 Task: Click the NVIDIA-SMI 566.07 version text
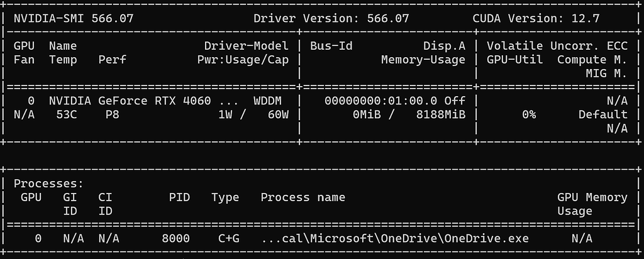(x=74, y=18)
